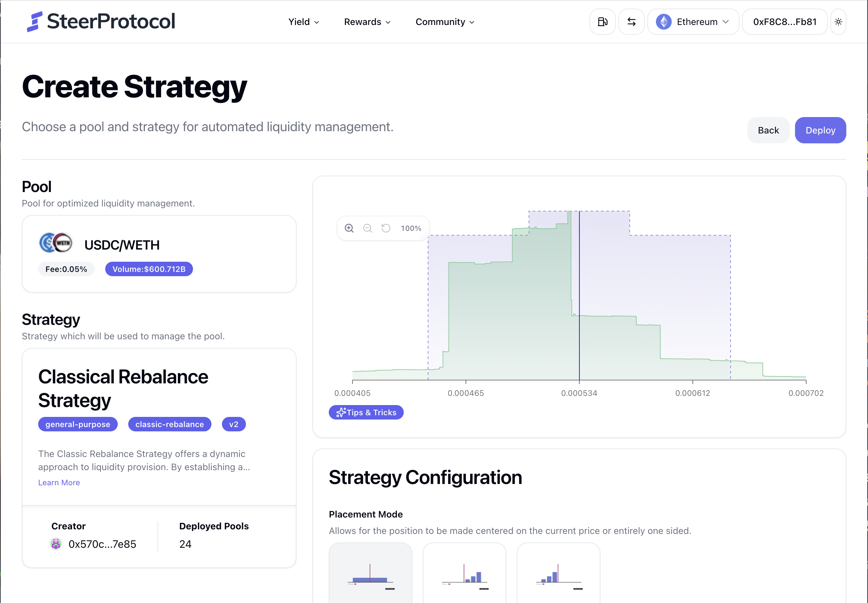Zoom out on the liquidity chart
This screenshot has width=868, height=603.
click(x=367, y=228)
